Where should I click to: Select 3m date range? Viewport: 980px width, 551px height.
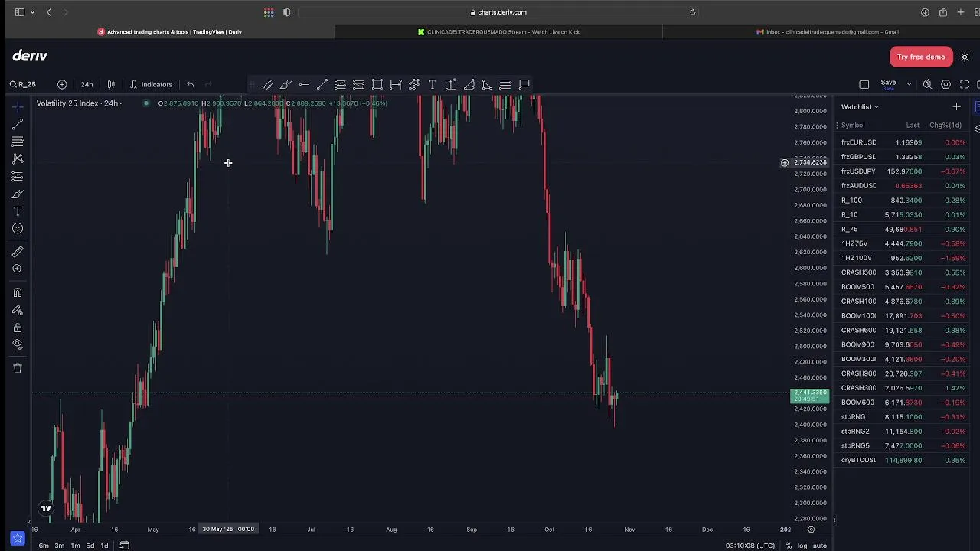[59, 546]
